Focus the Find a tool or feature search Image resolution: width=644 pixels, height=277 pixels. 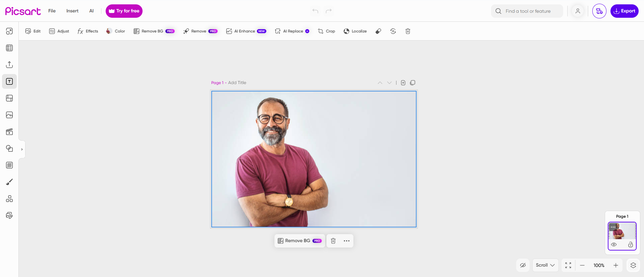tap(527, 11)
